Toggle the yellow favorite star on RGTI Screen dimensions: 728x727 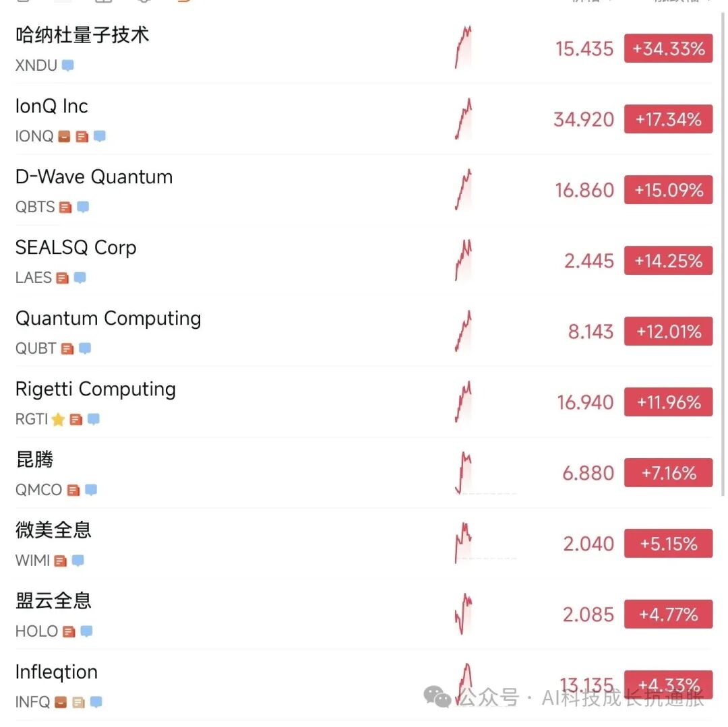(x=59, y=419)
